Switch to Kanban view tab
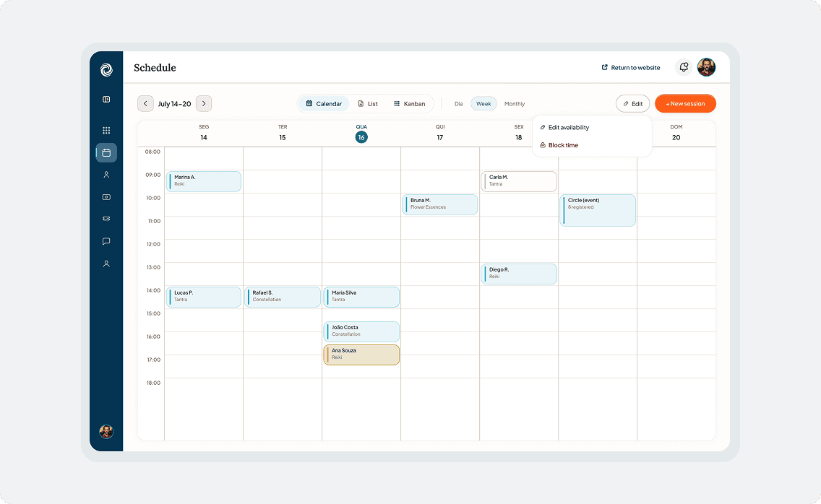The image size is (821, 504). tap(410, 104)
